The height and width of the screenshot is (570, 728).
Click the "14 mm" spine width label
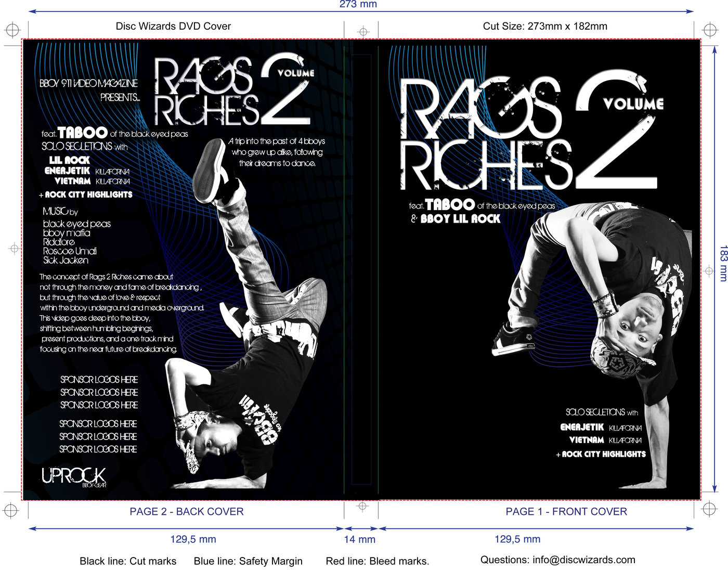point(360,539)
